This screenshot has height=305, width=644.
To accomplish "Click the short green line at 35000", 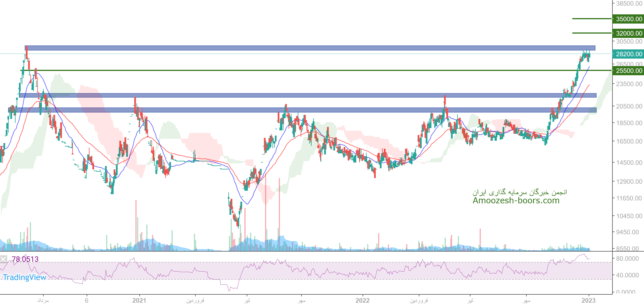I will tap(592, 19).
